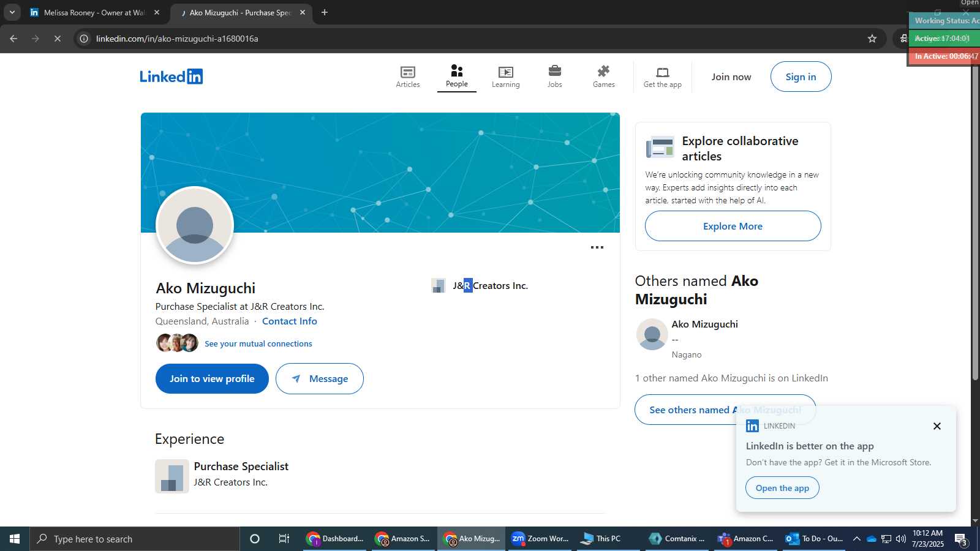Click the taskbar clock showing 10:12 AM
The height and width of the screenshot is (551, 980).
(927, 539)
